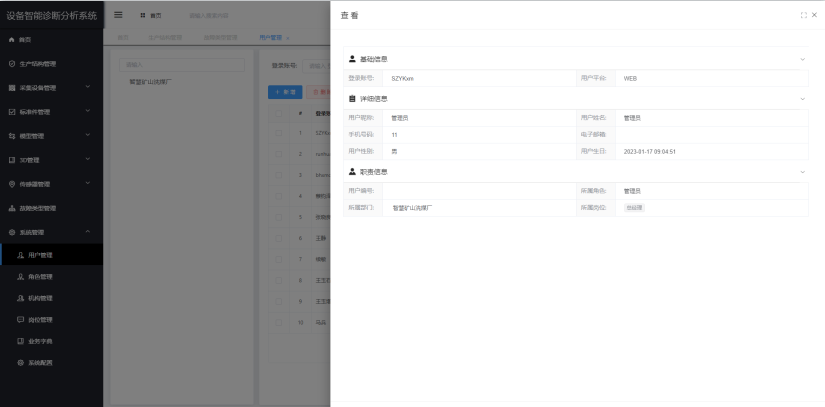This screenshot has height=407, width=825.
Task: Tick the checkbox for row 4
Action: (x=278, y=196)
